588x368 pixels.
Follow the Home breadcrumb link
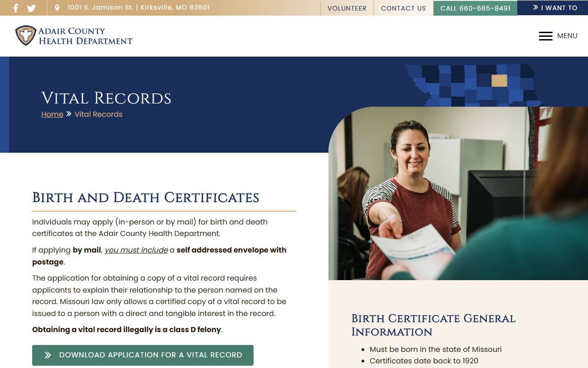[x=52, y=114]
